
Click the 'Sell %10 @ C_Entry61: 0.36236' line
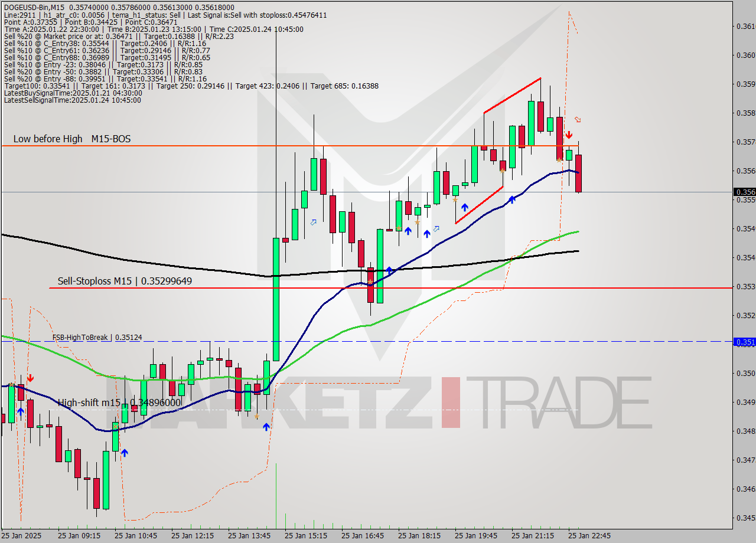point(107,50)
